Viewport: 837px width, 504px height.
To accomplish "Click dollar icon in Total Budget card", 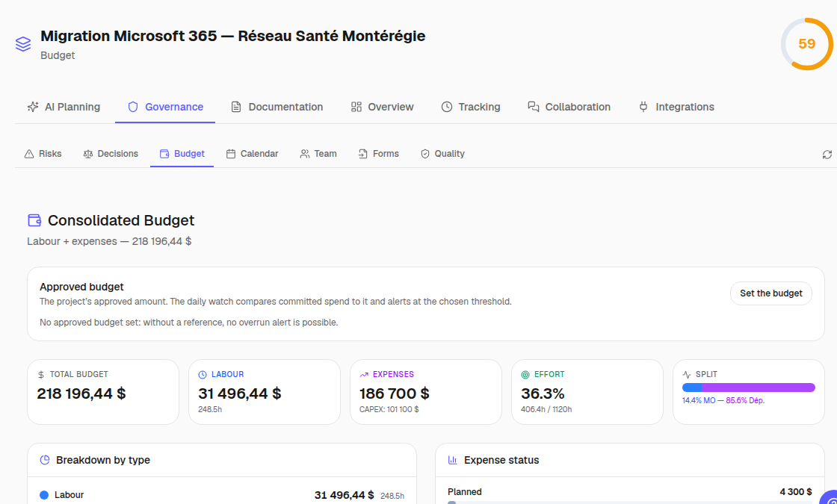I will point(41,375).
